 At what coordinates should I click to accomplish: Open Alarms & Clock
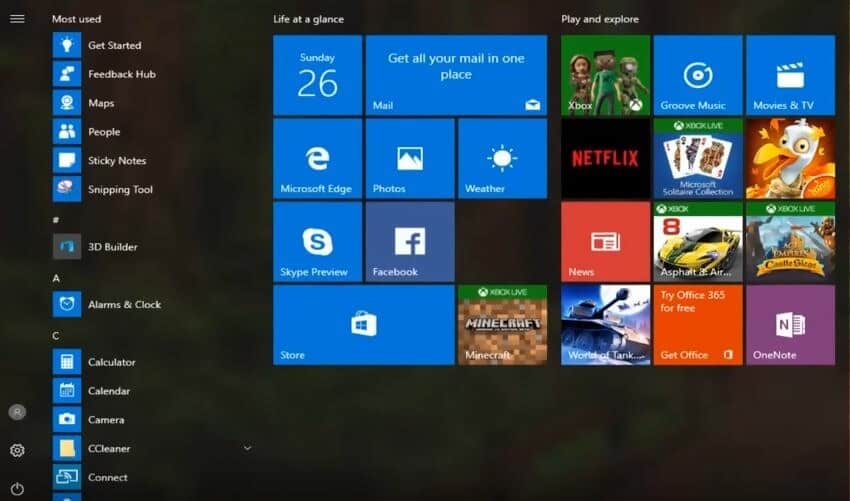tap(154, 304)
